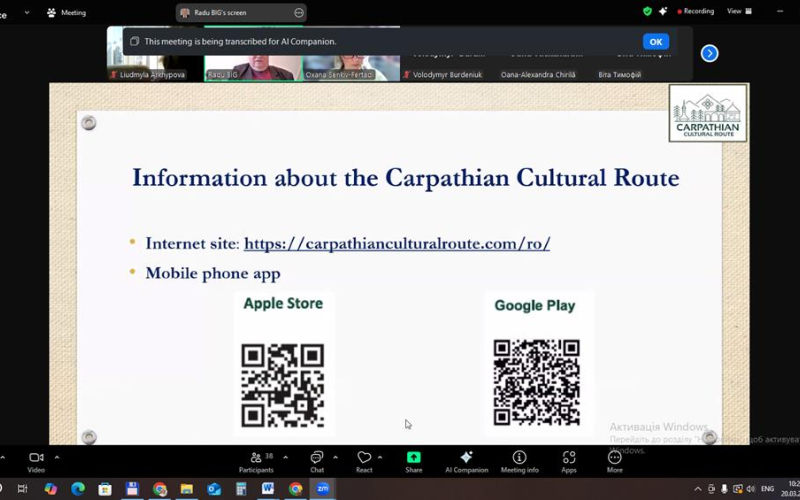Open Microsoft Word from the taskbar
800x500 pixels.
pyautogui.click(x=268, y=489)
